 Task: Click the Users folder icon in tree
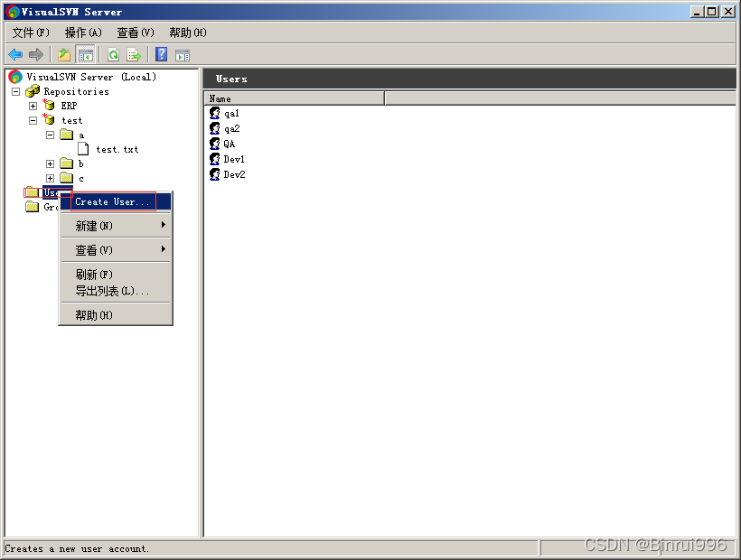[x=33, y=192]
